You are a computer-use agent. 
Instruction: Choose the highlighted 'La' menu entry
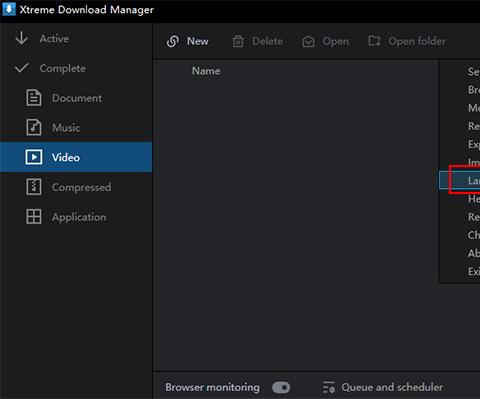coord(460,180)
